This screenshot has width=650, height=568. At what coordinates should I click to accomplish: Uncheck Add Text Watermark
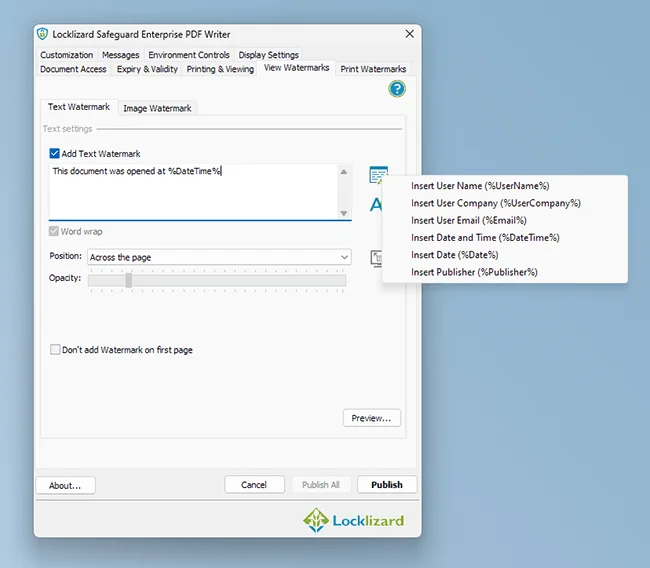54,154
